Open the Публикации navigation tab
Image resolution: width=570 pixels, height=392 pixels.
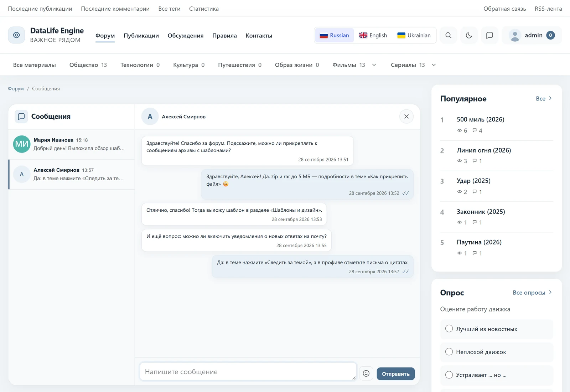click(141, 36)
